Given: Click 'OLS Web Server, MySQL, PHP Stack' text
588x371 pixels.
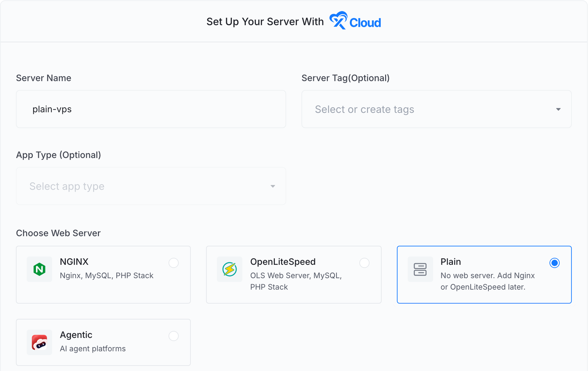Looking at the screenshot, I should click(x=296, y=281).
